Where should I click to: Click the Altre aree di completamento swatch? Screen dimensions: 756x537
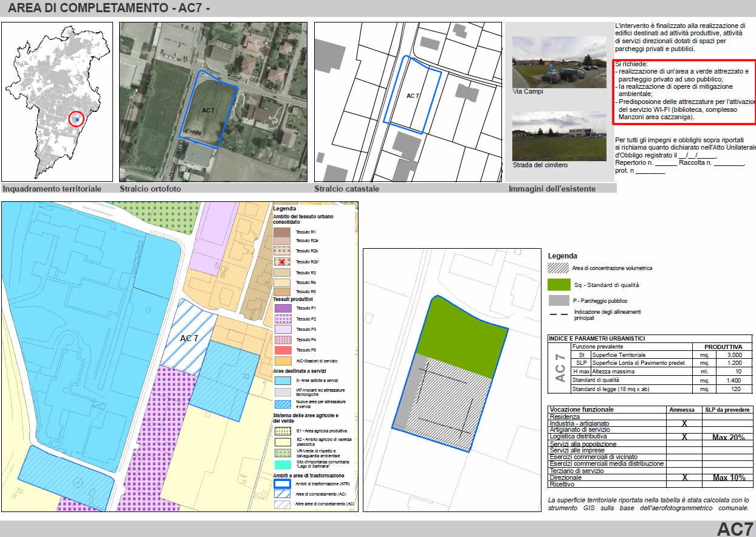click(283, 504)
